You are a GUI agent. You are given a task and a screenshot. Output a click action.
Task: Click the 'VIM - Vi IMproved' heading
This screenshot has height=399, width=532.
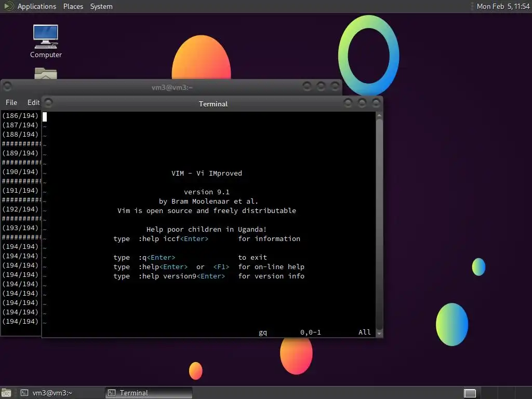pos(207,174)
